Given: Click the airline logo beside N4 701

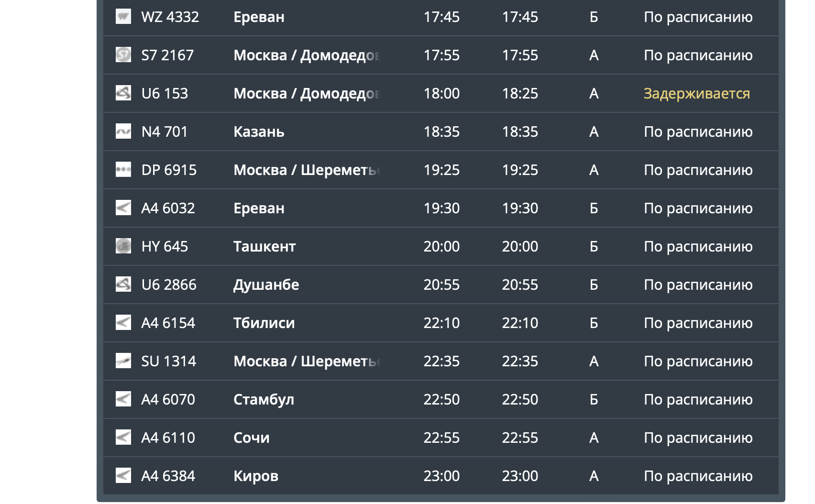Looking at the screenshot, I should coord(123,131).
